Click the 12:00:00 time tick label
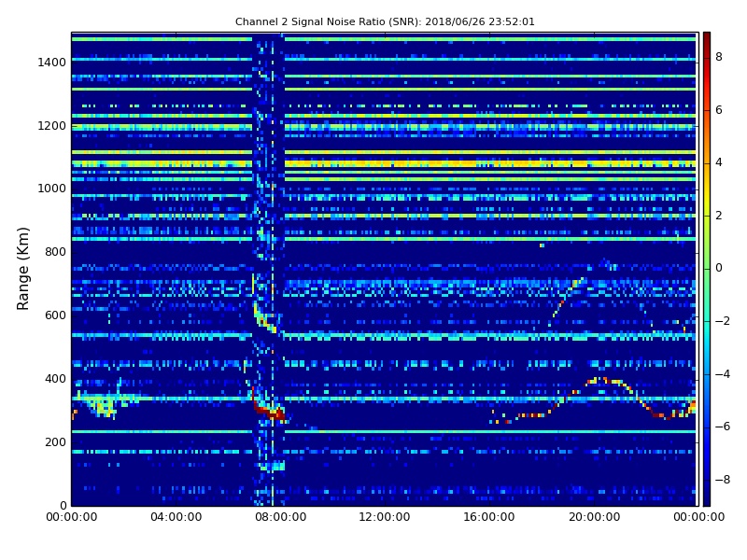The image size is (747, 560). 385,517
